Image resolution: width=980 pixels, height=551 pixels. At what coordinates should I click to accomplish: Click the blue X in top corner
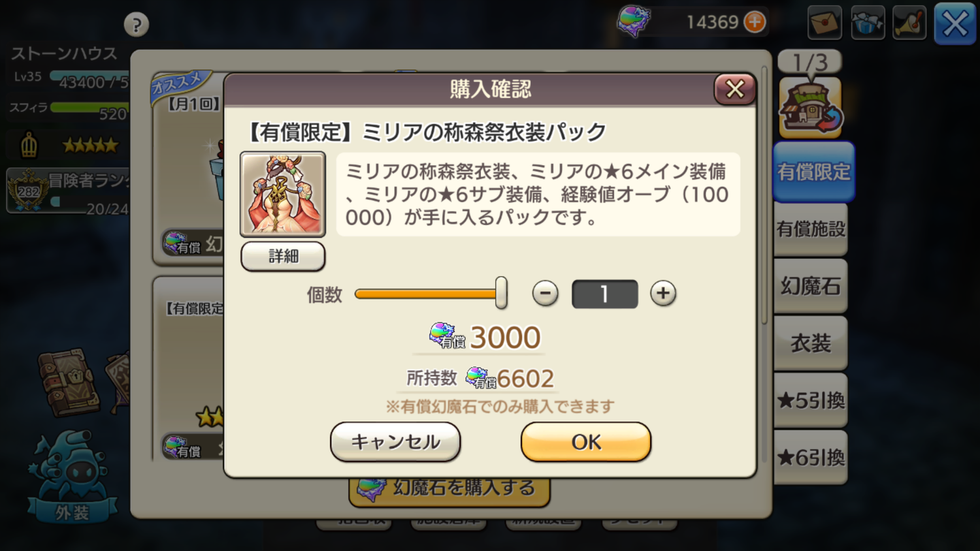coord(955,24)
